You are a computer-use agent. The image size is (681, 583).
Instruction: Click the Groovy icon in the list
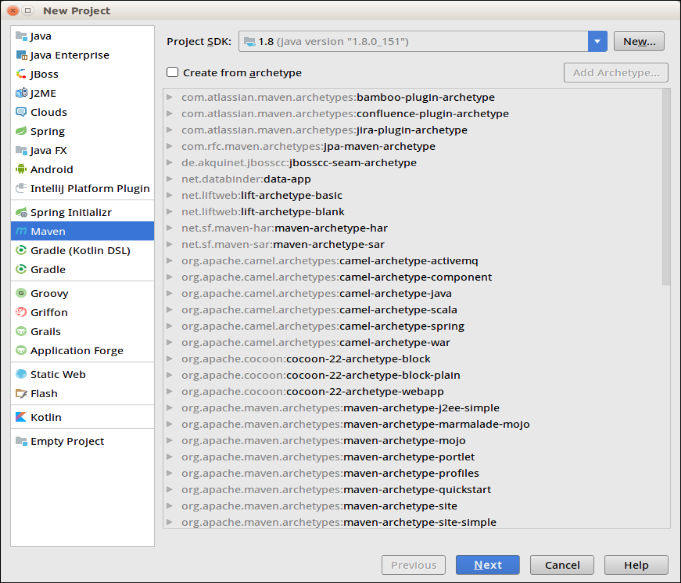click(22, 293)
